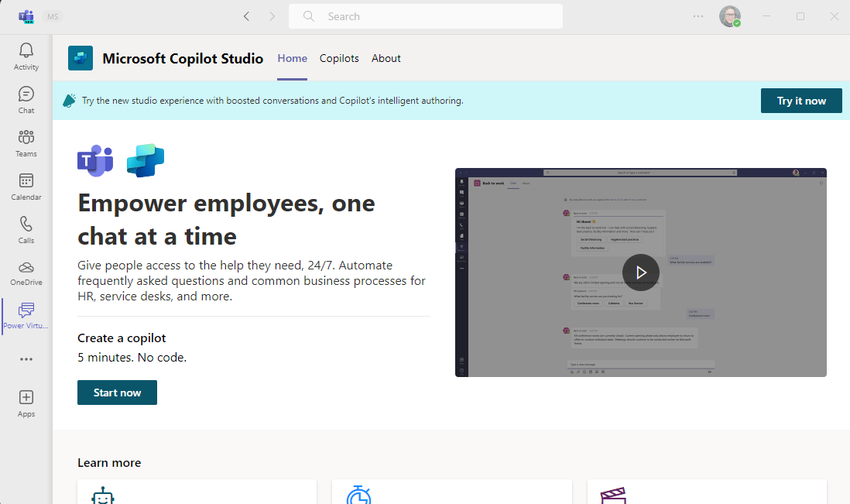Minimize the Teams window
Image resolution: width=850 pixels, height=504 pixels.
click(766, 16)
